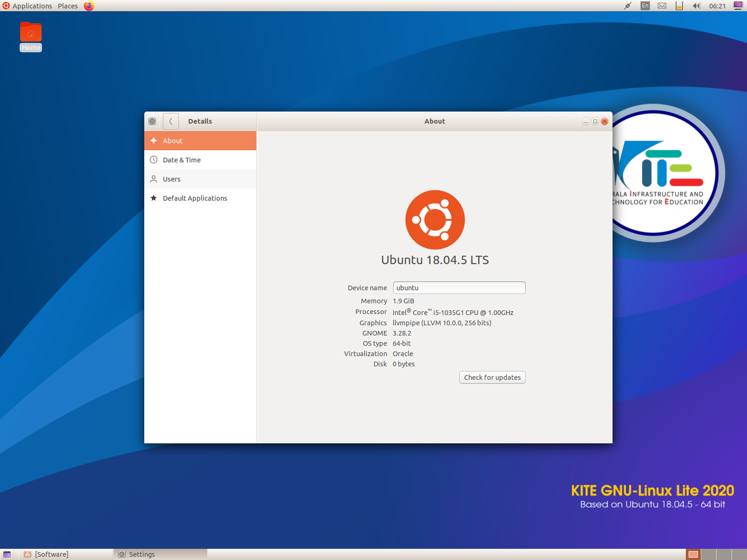747x560 pixels.
Task: Click the display icon at the top-right corner
Action: [738, 6]
